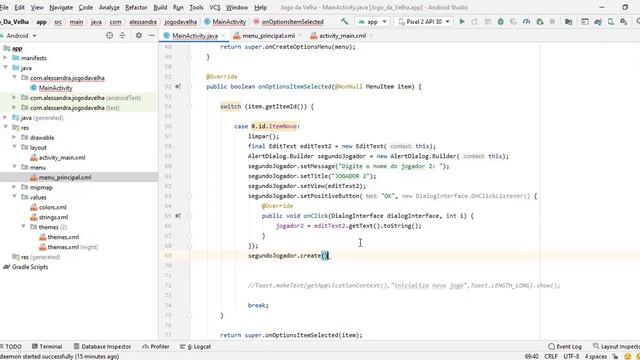Click line with segundoJogador.create() in editor

(289, 256)
